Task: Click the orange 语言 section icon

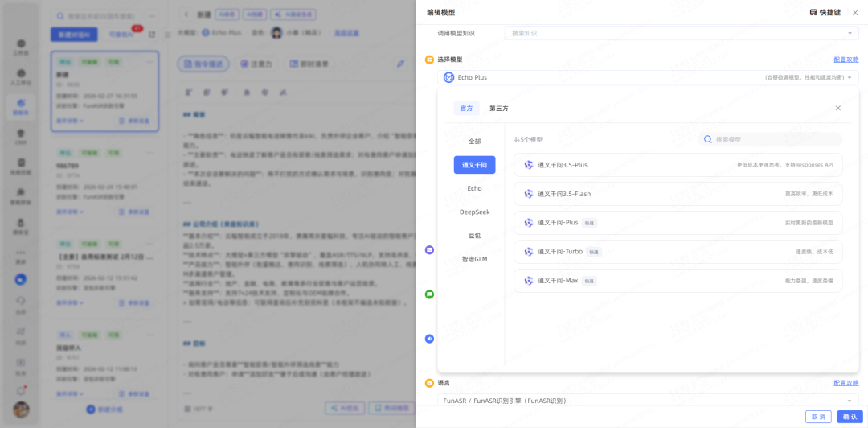Action: [429, 383]
